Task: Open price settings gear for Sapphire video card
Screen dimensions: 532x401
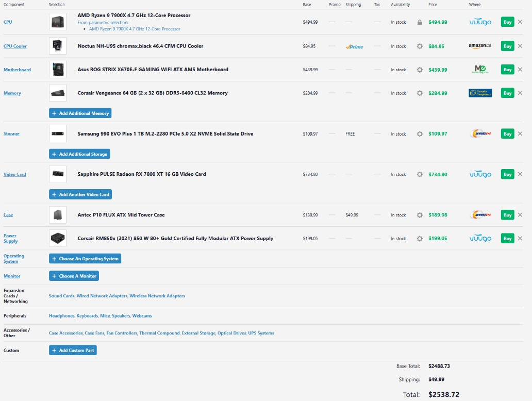Action: pyautogui.click(x=420, y=174)
